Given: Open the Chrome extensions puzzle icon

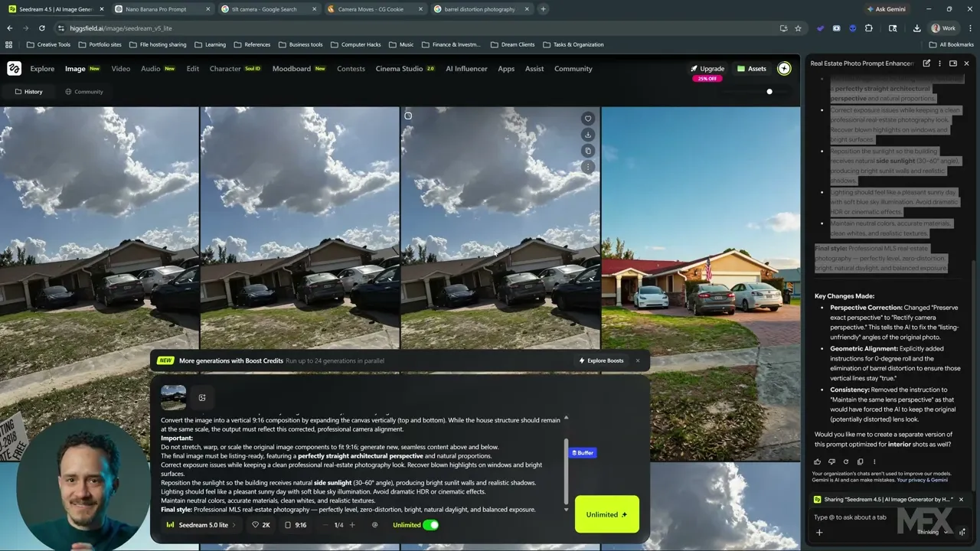Looking at the screenshot, I should point(868,28).
